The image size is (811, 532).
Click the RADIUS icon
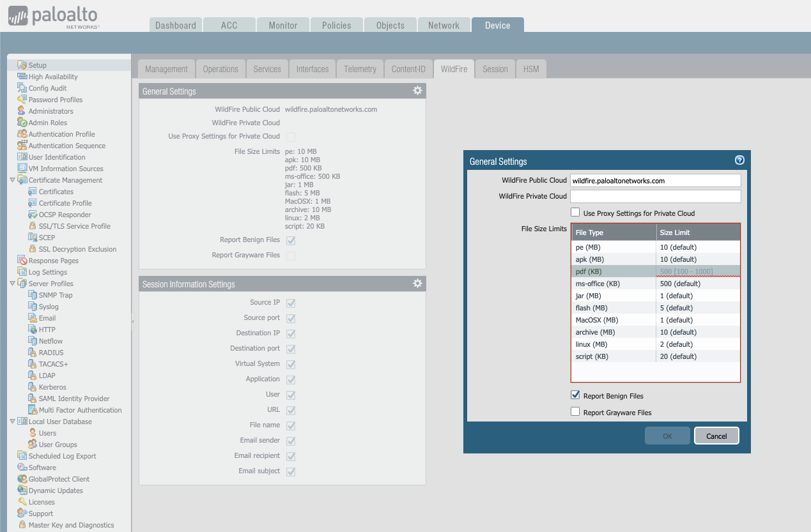33,353
